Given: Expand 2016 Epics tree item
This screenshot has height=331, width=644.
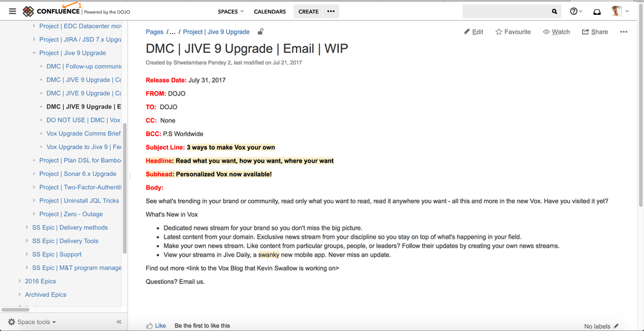Looking at the screenshot, I should [x=19, y=281].
